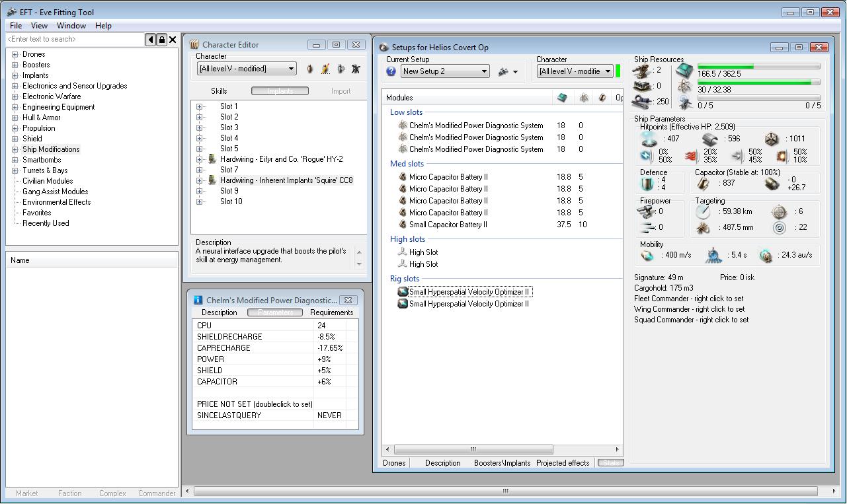Switch to the Import tab in Character Editor

pyautogui.click(x=341, y=91)
